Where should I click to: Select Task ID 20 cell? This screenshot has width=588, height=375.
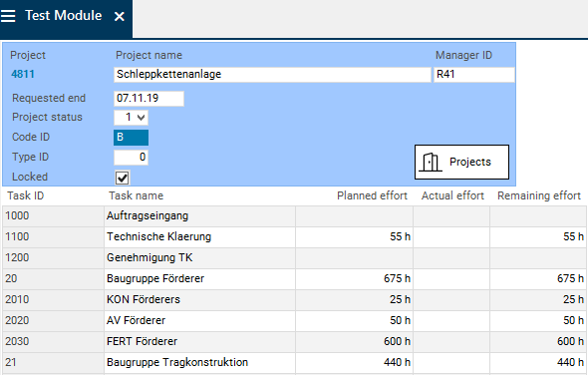click(x=53, y=279)
